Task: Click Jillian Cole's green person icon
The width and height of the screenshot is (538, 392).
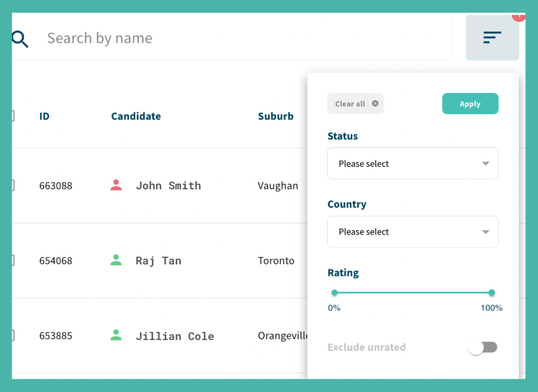Action: (116, 335)
